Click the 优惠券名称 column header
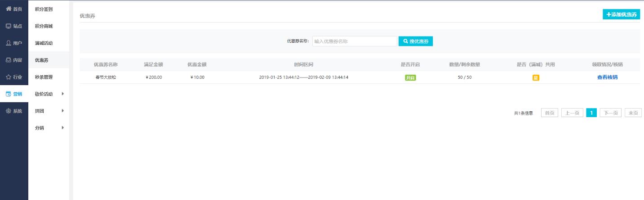Image resolution: width=644 pixels, height=200 pixels. pos(106,64)
